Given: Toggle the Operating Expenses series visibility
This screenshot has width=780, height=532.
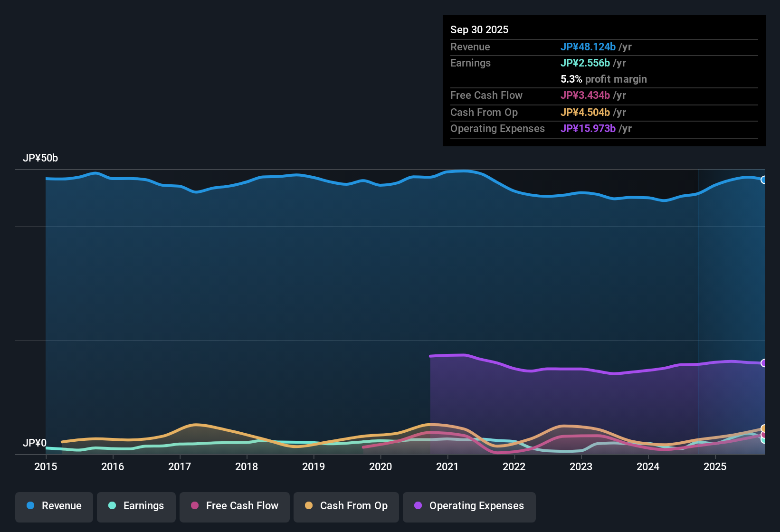Looking at the screenshot, I should point(469,506).
